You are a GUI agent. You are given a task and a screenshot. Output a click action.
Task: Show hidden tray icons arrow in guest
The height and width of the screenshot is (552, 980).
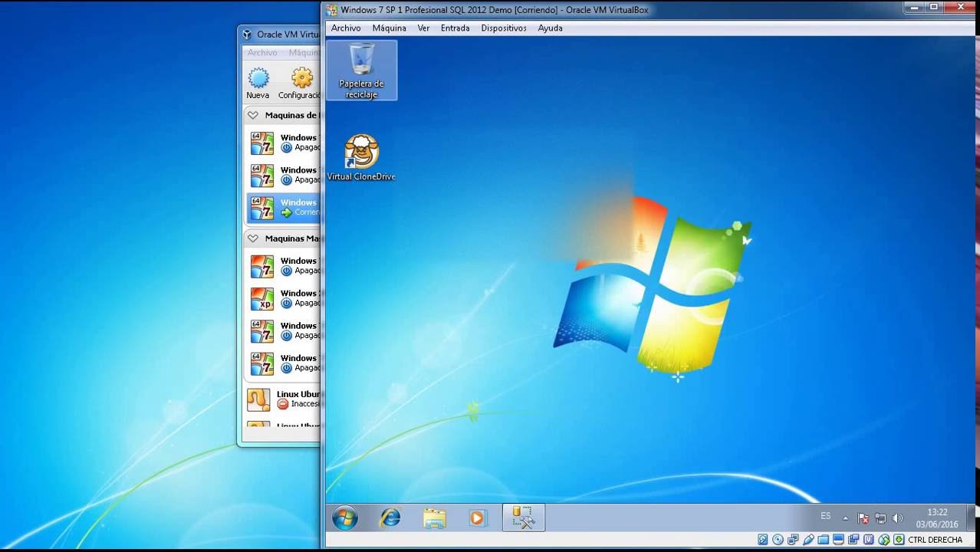pyautogui.click(x=846, y=518)
